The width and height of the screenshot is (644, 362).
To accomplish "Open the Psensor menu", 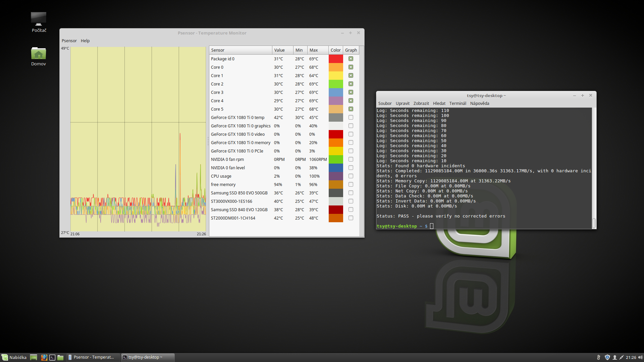I will (69, 41).
